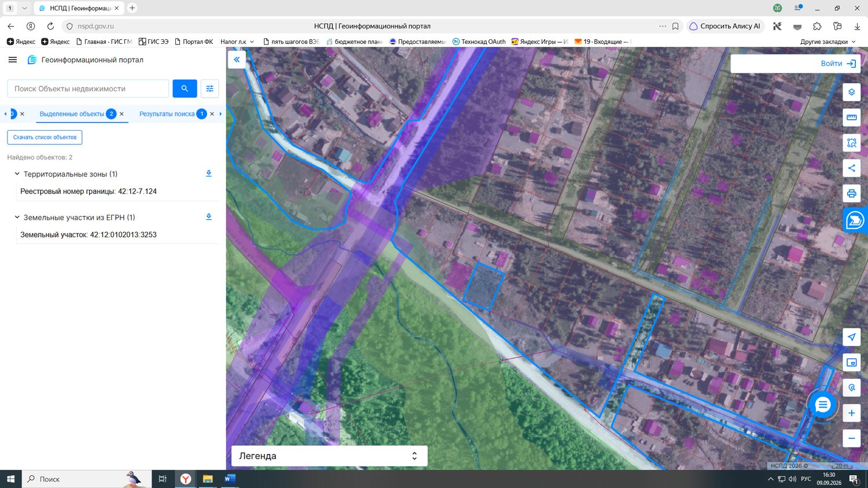Screen dimensions: 868x488
Task: Collapse sidebar with double-chevron button
Action: [237, 60]
